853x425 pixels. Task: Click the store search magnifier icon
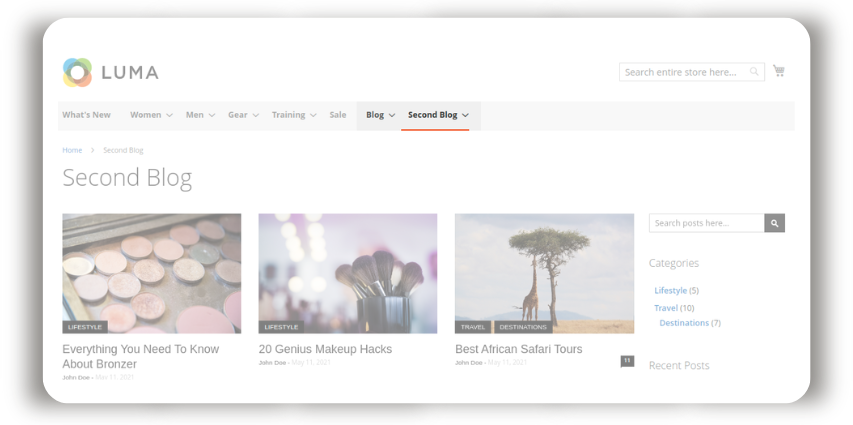point(754,72)
